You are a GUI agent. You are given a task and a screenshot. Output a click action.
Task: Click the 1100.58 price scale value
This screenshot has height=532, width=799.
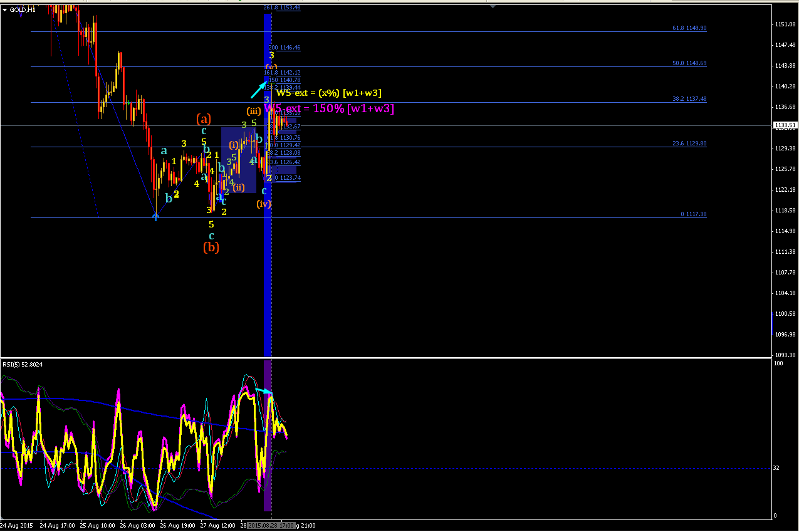point(786,313)
